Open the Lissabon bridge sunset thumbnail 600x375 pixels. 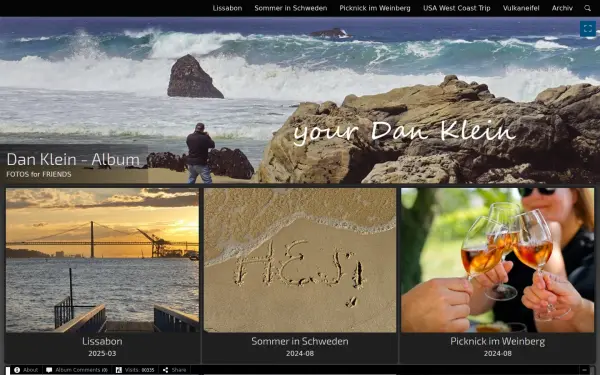tap(102, 260)
